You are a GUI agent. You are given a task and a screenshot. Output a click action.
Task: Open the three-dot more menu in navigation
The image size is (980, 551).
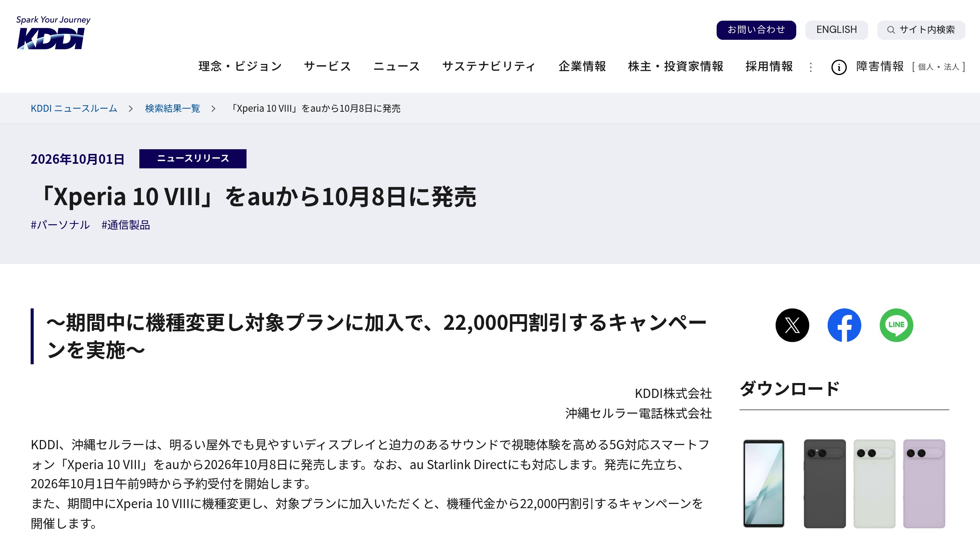811,67
